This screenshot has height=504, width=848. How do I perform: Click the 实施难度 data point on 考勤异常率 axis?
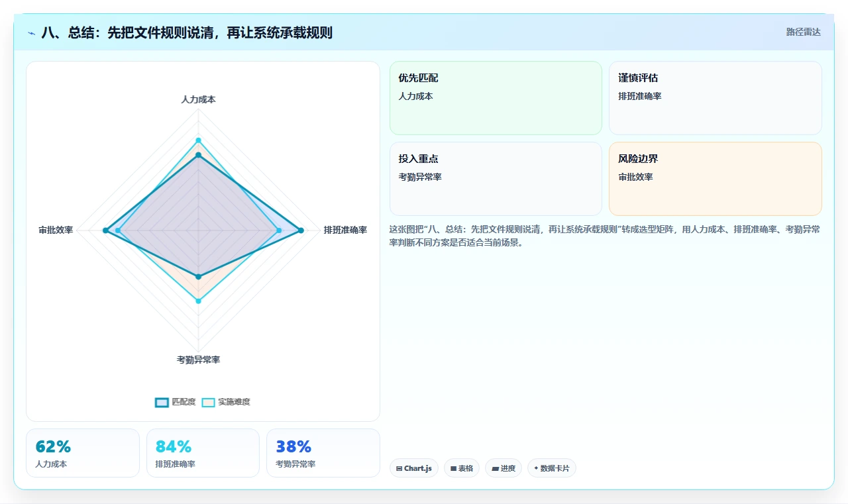[198, 301]
